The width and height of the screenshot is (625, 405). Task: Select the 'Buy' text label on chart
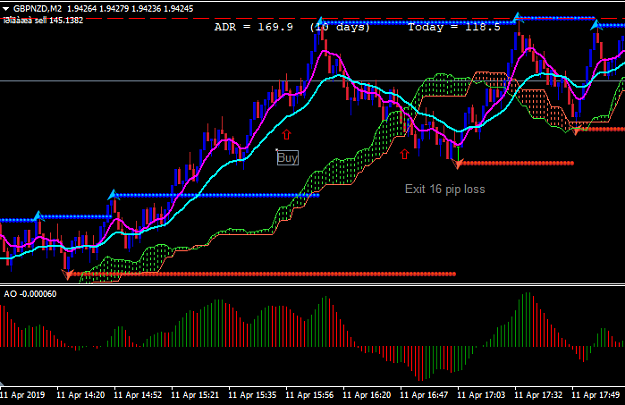287,158
